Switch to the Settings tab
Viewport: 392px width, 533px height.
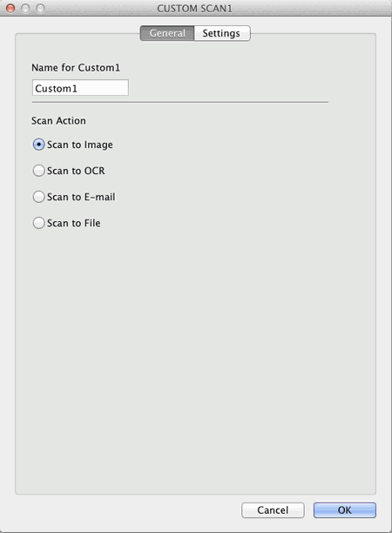(x=221, y=33)
